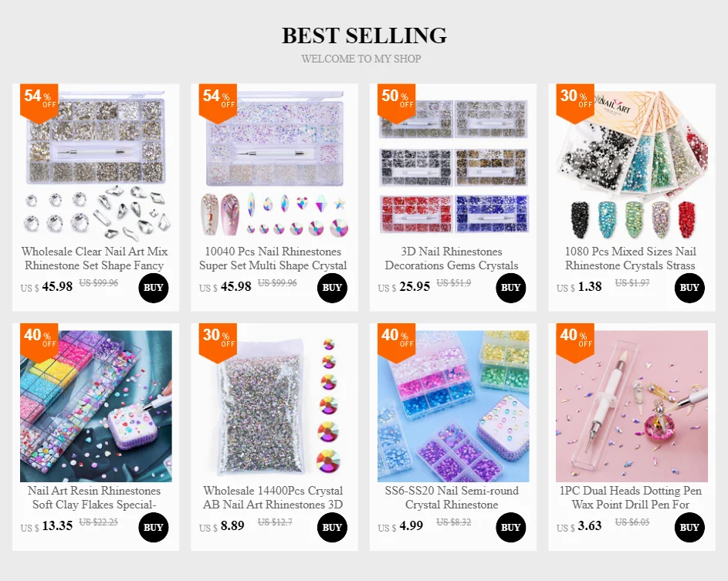
Task: Click BUY for Wholesale 14400Pcs Crystal AB
Action: 332,527
